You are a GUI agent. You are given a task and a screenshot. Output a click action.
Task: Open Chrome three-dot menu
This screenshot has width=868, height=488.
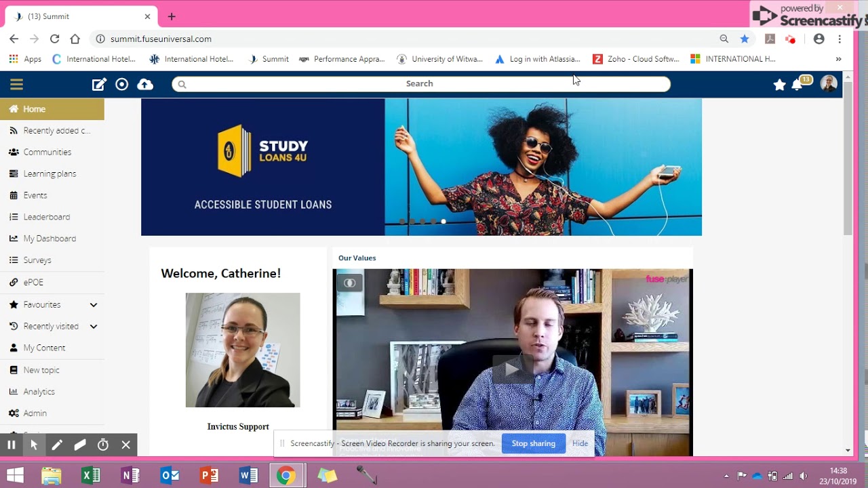[x=840, y=39]
